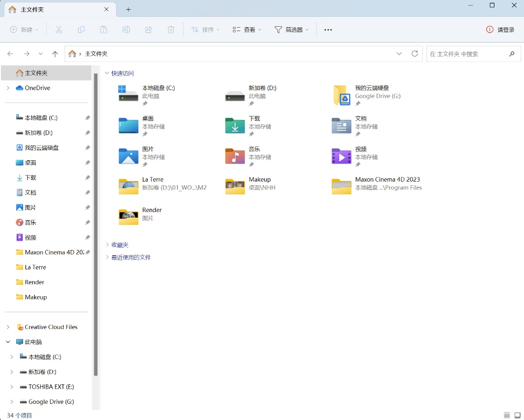Viewport: 524px width, 420px height.
Task: Open the 新建 menu
Action: pyautogui.click(x=24, y=30)
